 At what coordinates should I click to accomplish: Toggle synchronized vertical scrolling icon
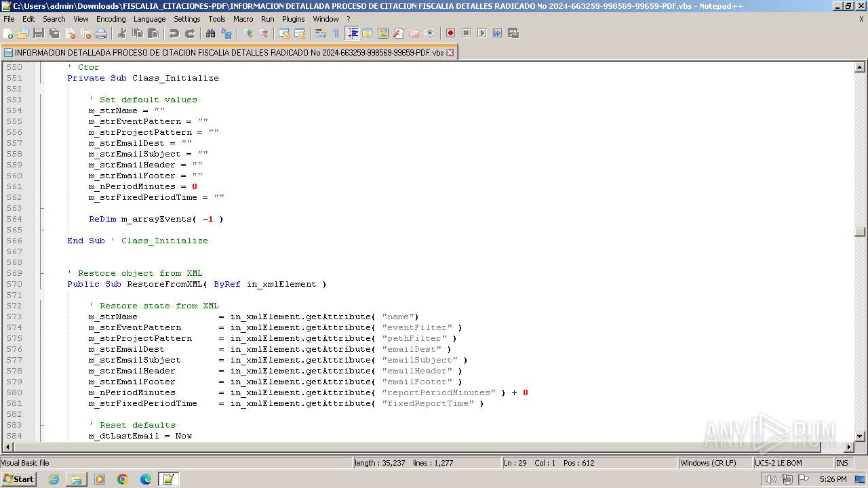tap(284, 33)
